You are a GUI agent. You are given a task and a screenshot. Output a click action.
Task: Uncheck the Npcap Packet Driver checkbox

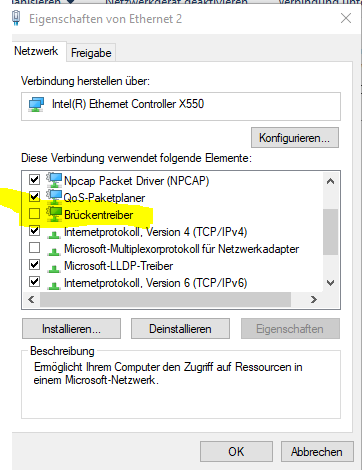[x=34, y=180]
